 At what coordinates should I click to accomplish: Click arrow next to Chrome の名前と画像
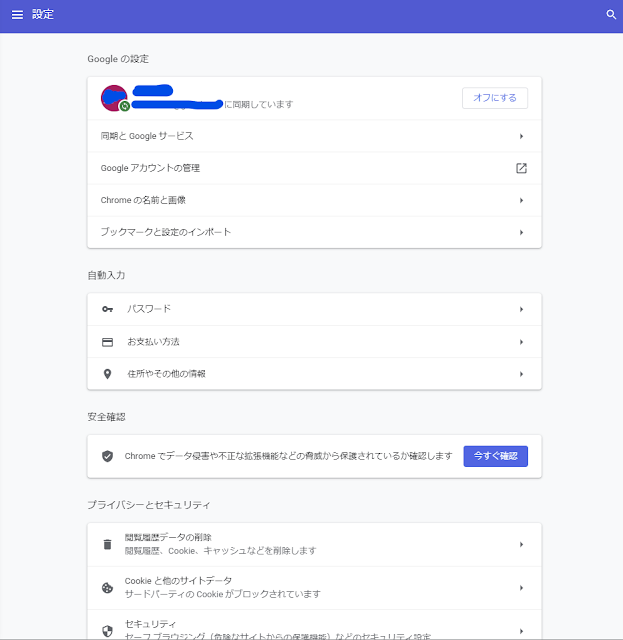521,200
